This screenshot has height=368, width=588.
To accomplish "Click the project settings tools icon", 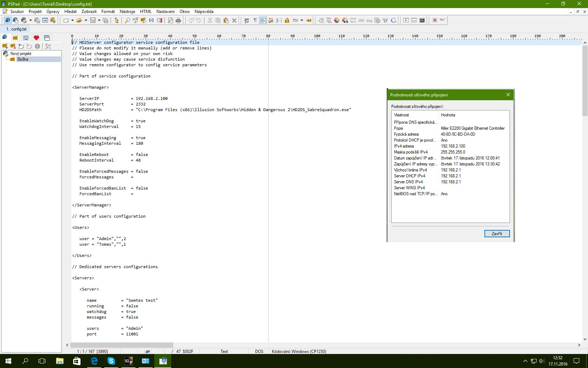I will pos(48,46).
